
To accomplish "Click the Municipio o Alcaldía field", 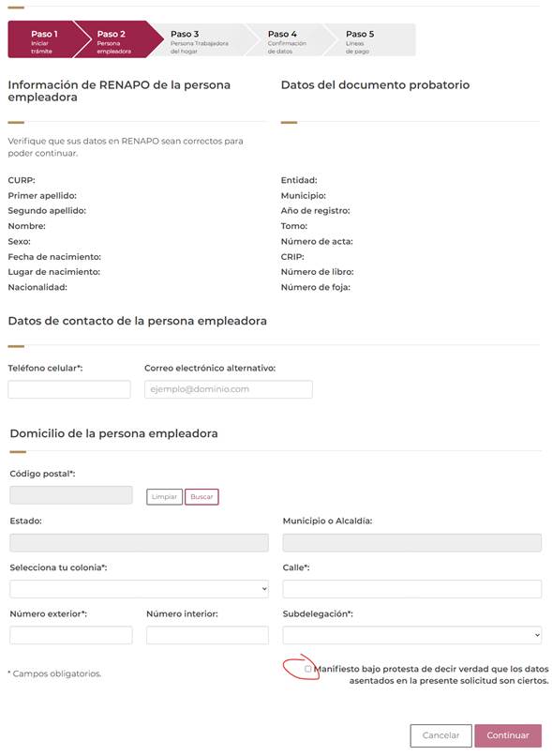I will (x=412, y=542).
